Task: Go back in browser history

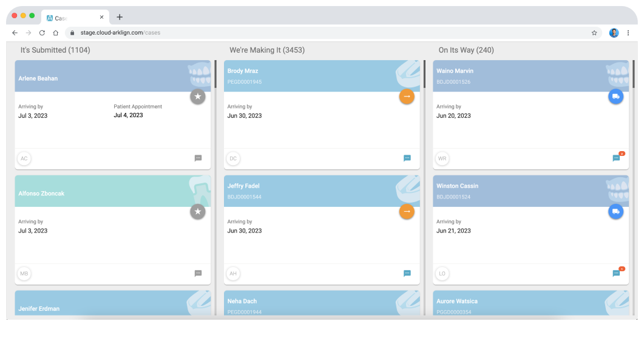Action: pos(15,33)
